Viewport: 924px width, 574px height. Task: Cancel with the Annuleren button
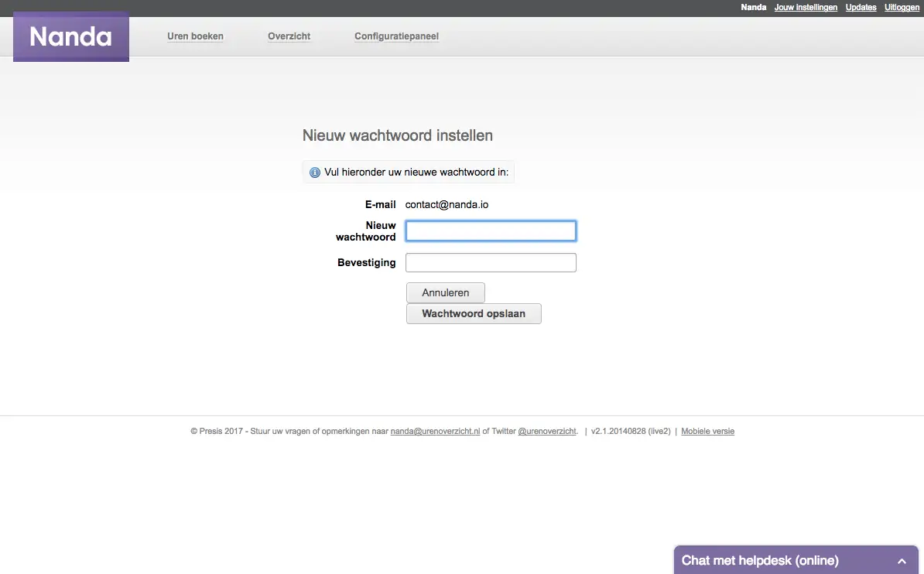(x=446, y=293)
